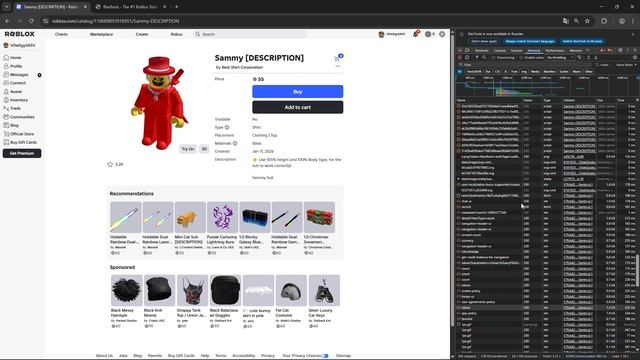Toggle Your Privacy Choices switch
The height and width of the screenshot is (360, 640).
tap(325, 356)
